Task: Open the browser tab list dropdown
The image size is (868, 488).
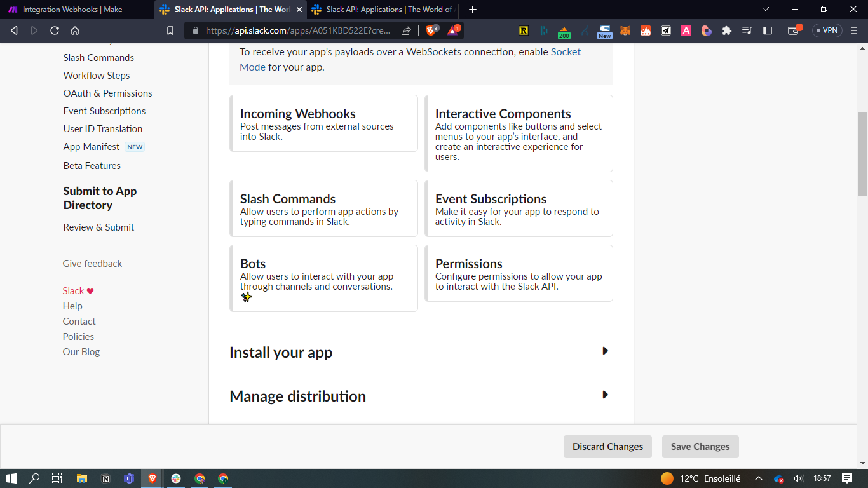Action: tap(766, 10)
